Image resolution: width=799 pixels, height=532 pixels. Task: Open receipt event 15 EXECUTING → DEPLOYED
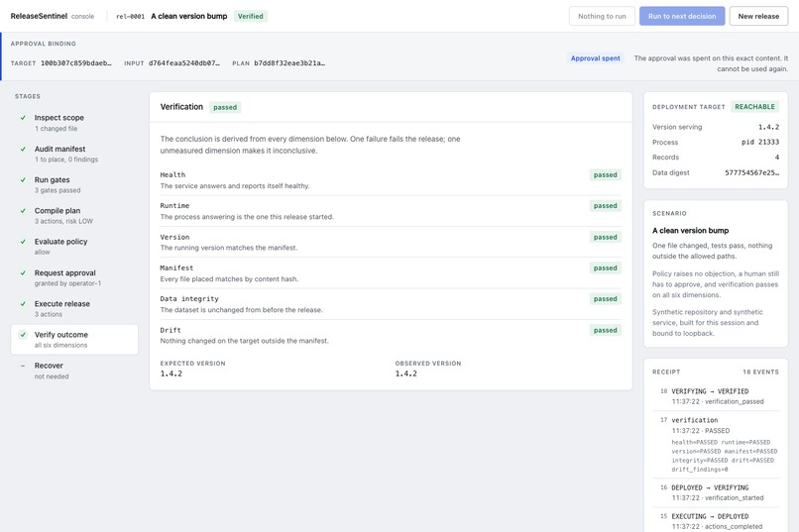tap(716, 521)
